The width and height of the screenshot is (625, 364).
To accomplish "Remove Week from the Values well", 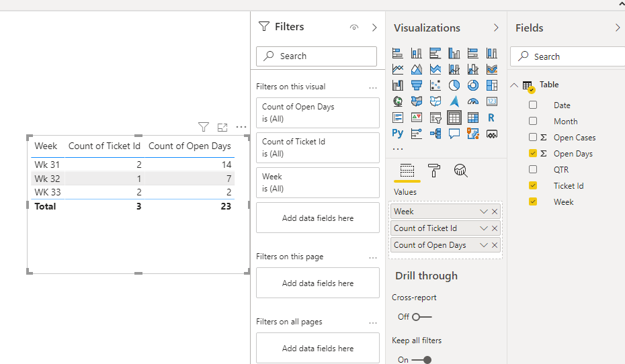I will pos(495,212).
